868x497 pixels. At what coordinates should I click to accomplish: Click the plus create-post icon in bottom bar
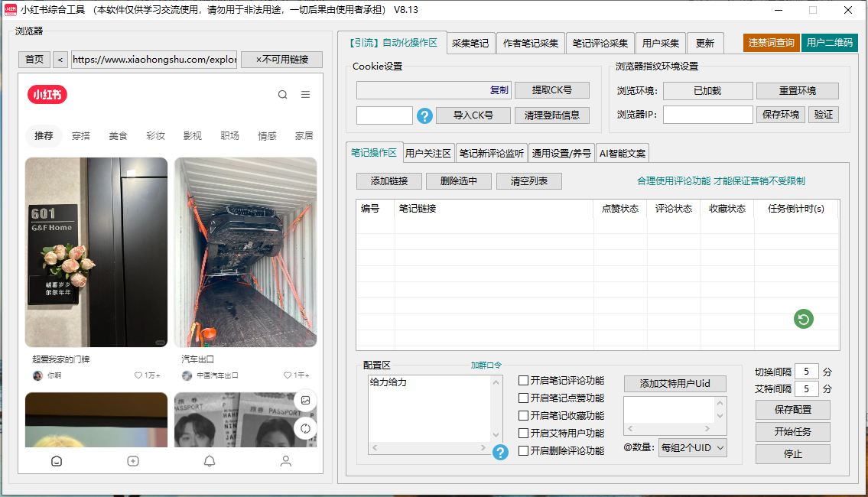pos(133,461)
